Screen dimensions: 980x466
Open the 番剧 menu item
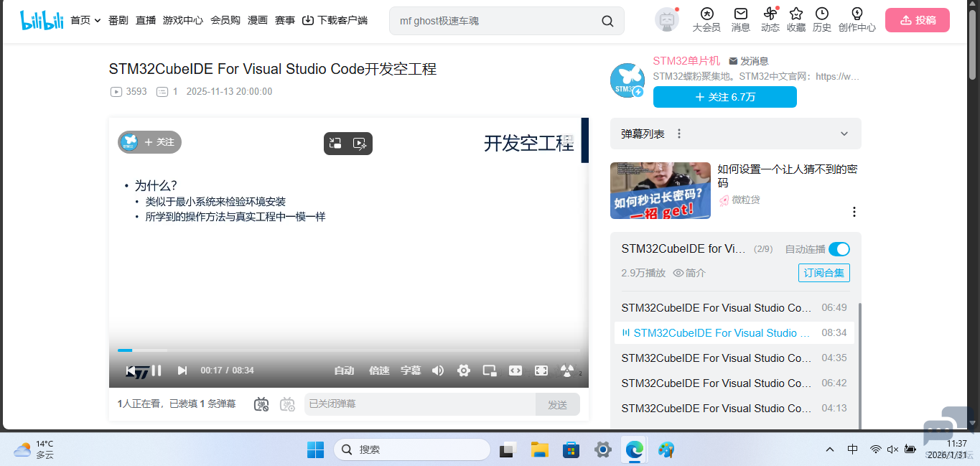coord(118,20)
